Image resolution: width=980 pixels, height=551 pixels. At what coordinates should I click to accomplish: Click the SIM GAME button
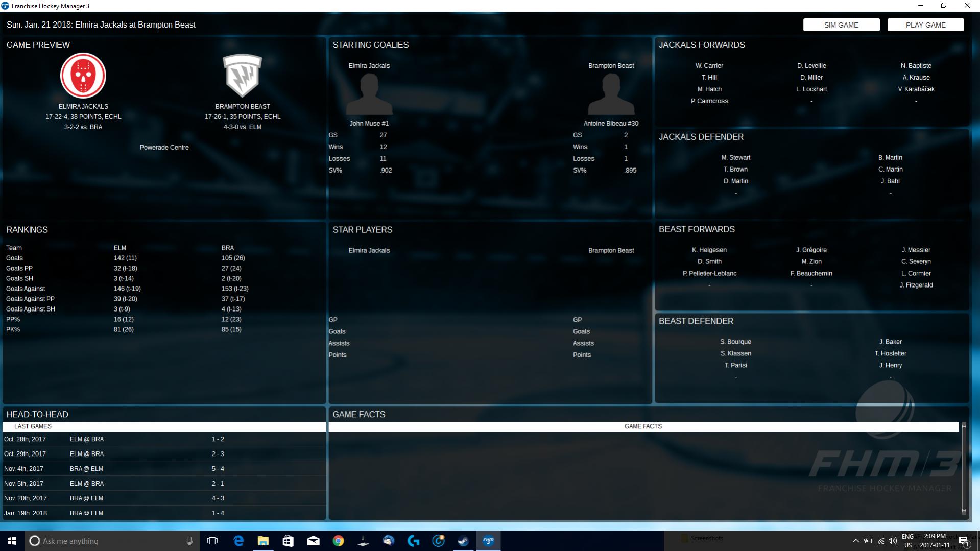[841, 25]
